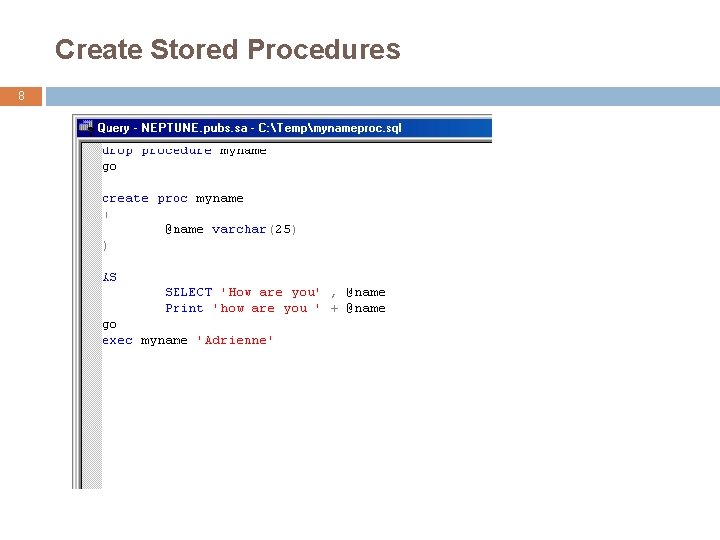Click the 'AS' keyword line
The height and width of the screenshot is (540, 720).
coord(110,277)
